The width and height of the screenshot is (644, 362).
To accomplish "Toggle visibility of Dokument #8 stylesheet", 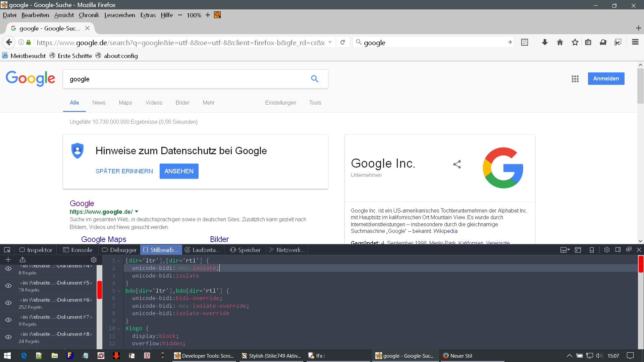I will pyautogui.click(x=8, y=337).
